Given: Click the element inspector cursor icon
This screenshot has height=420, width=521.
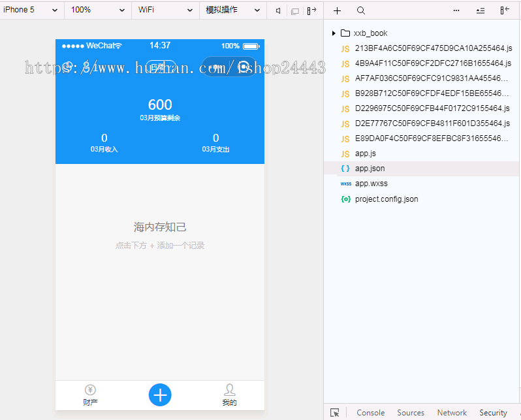Looking at the screenshot, I should [335, 412].
